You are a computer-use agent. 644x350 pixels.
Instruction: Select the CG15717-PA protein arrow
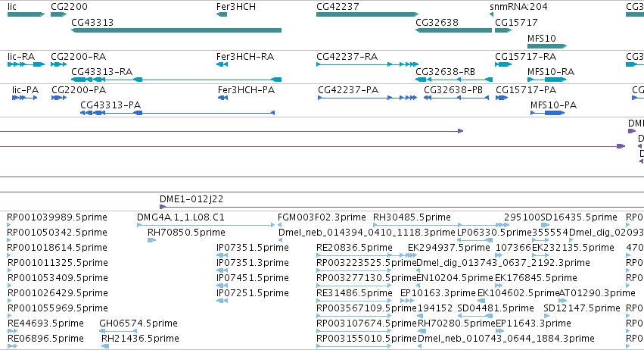coord(502,98)
